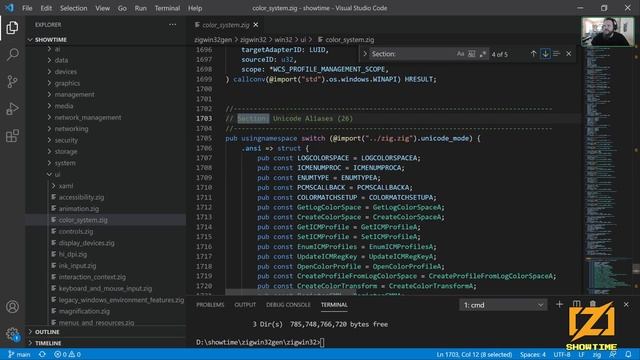Switch to the OUTPUT panel tab
This screenshot has height=360, width=640.
(x=245, y=305)
